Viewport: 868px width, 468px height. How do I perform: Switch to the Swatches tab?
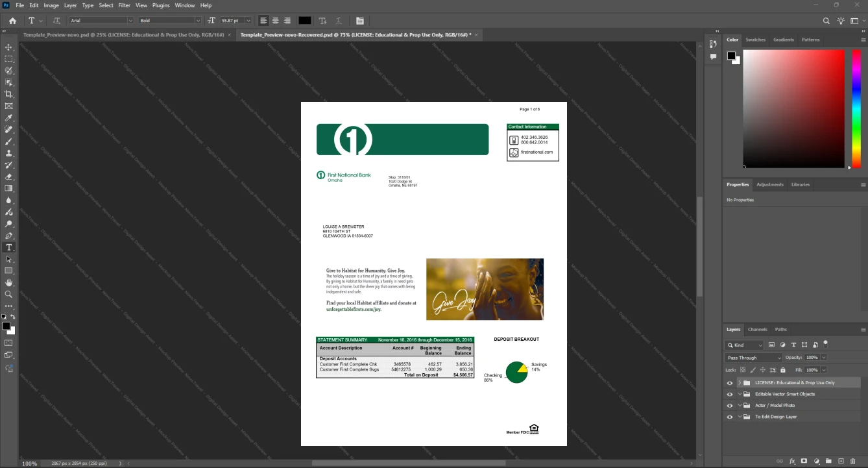pyautogui.click(x=755, y=40)
